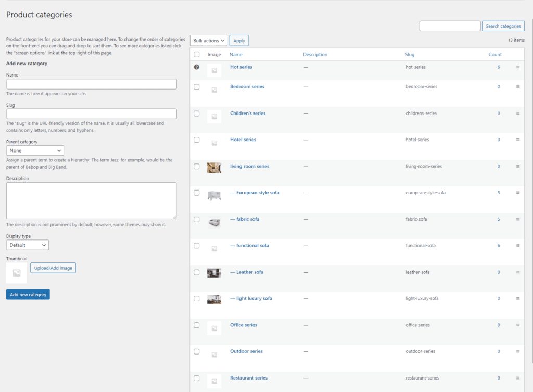This screenshot has width=533, height=392.
Task: Click the drag handle for Outdoor series row
Action: pos(518,351)
